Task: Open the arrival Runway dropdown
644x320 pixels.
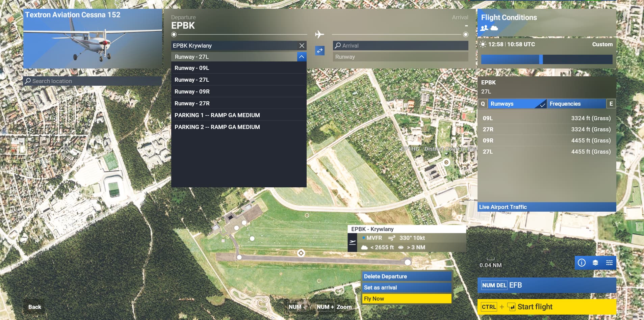Action: (401, 57)
